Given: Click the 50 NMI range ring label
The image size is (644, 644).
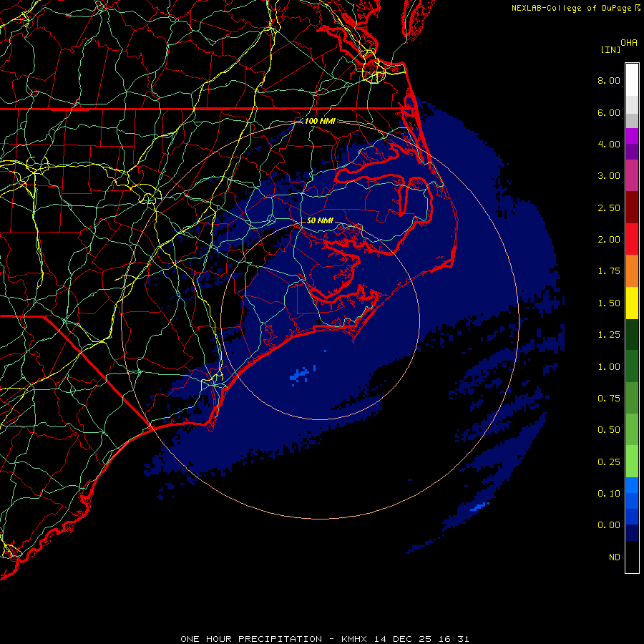Looking at the screenshot, I should coord(320,220).
